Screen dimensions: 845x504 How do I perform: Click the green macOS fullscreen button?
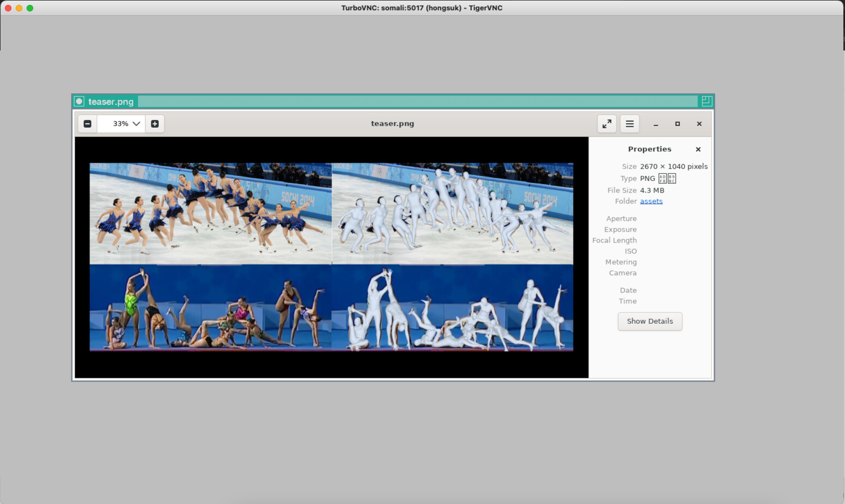point(30,8)
